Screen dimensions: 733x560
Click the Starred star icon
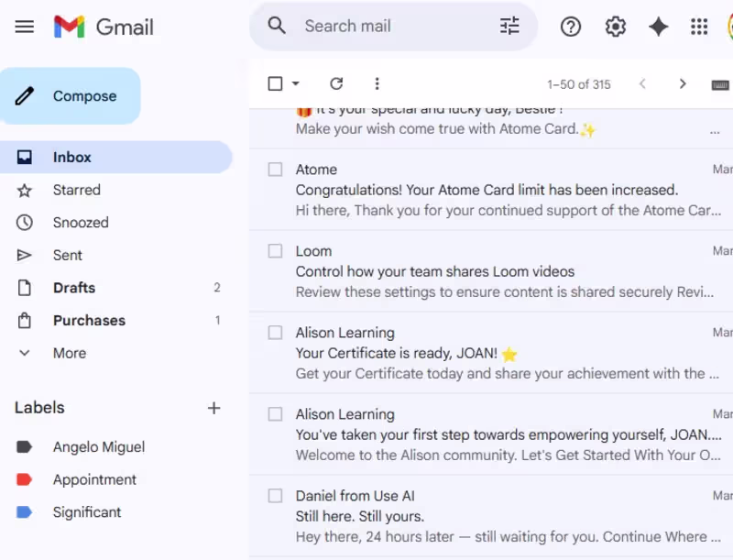point(25,191)
